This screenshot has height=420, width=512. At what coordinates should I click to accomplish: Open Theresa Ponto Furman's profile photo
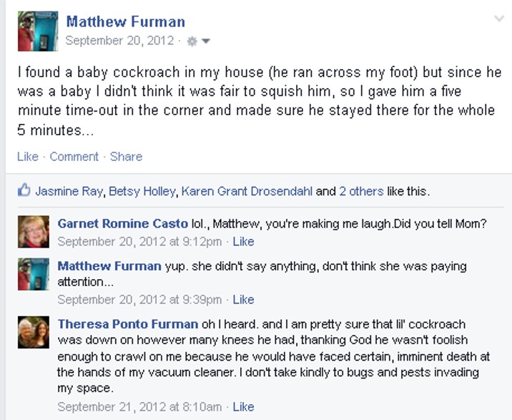pos(34,332)
